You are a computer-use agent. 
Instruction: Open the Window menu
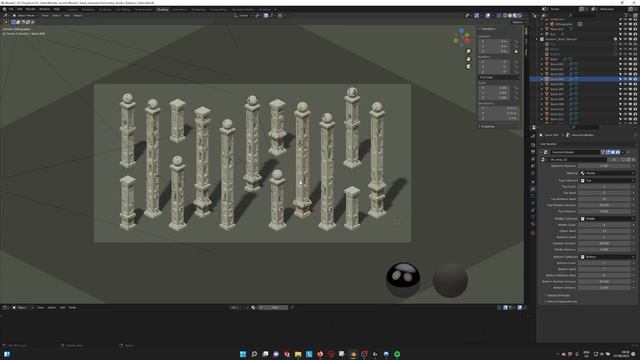pos(44,9)
